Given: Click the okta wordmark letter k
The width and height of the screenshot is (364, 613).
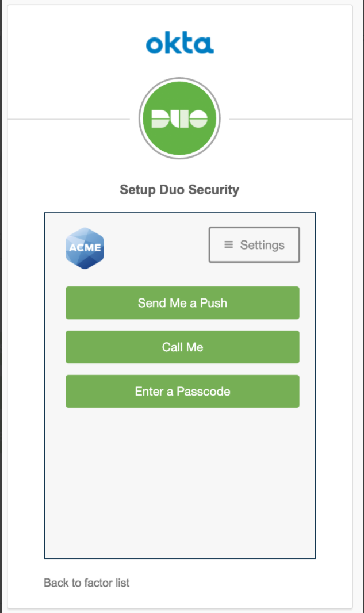Looking at the screenshot, I should pos(170,42).
